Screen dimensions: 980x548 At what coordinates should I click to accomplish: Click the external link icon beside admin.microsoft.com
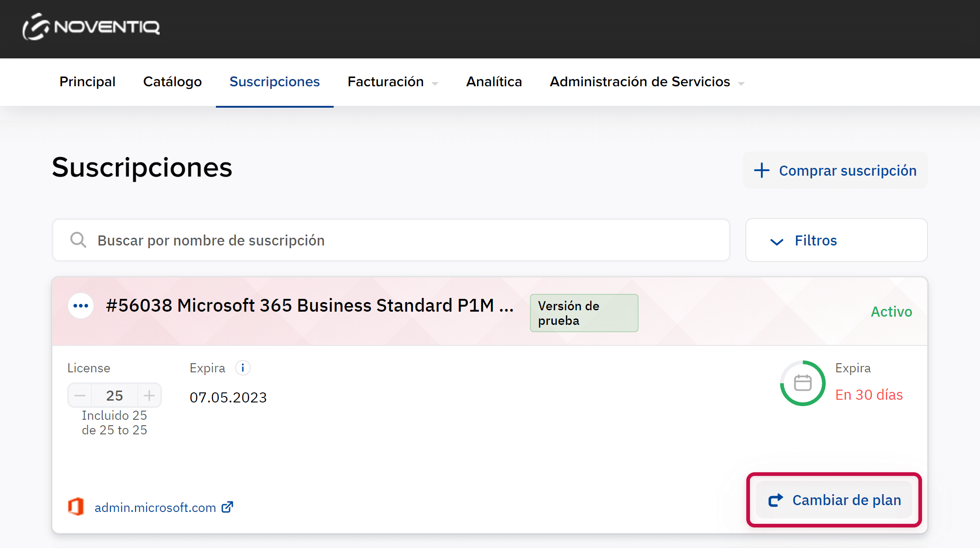[x=227, y=507]
